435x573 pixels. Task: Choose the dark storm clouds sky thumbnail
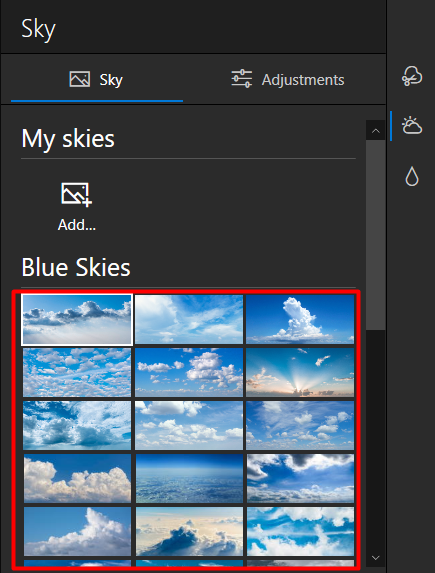[300, 478]
